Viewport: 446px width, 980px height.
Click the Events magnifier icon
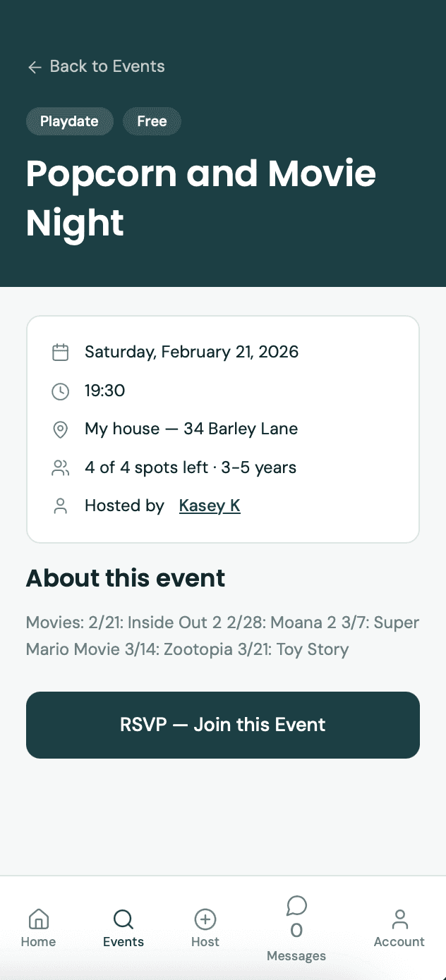click(123, 919)
